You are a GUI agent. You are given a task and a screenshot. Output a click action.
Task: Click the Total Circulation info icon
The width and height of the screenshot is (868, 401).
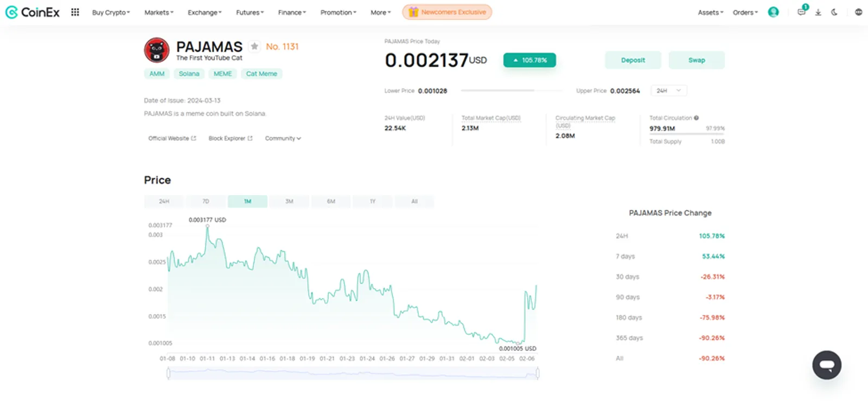click(697, 118)
